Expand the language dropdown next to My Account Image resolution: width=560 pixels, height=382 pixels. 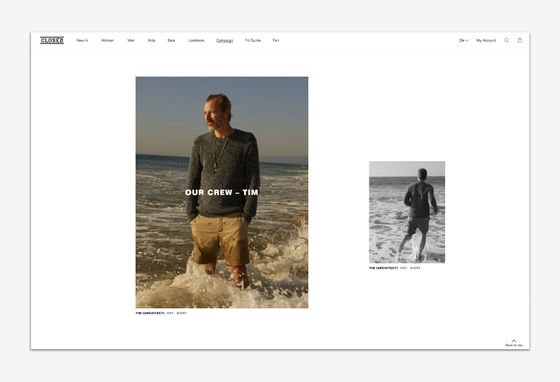point(463,41)
